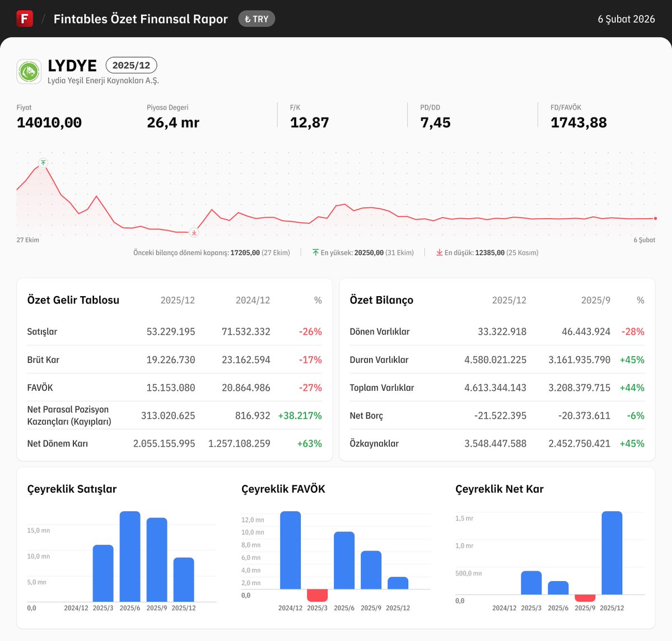This screenshot has width=672, height=641.
Task: Click the green up-arrow icon beside En yüksek
Action: coord(316,252)
